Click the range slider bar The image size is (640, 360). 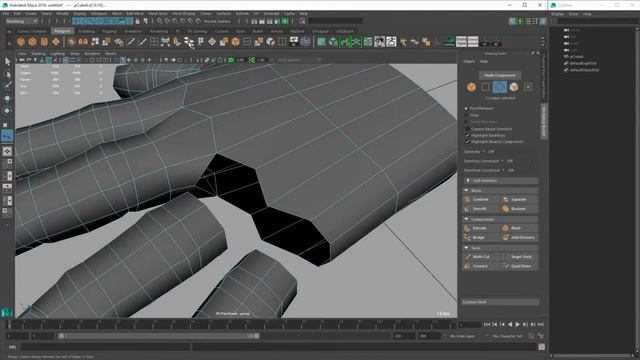tap(159, 336)
